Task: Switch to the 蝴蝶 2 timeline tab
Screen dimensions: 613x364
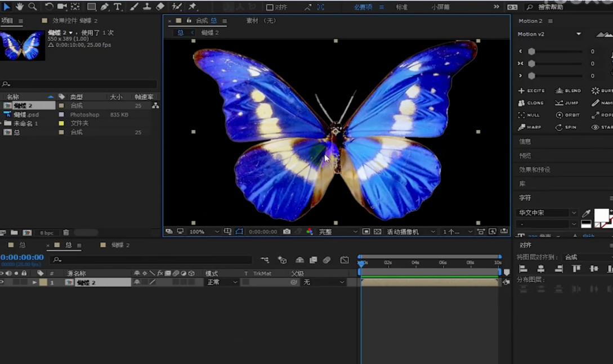Action: point(120,245)
